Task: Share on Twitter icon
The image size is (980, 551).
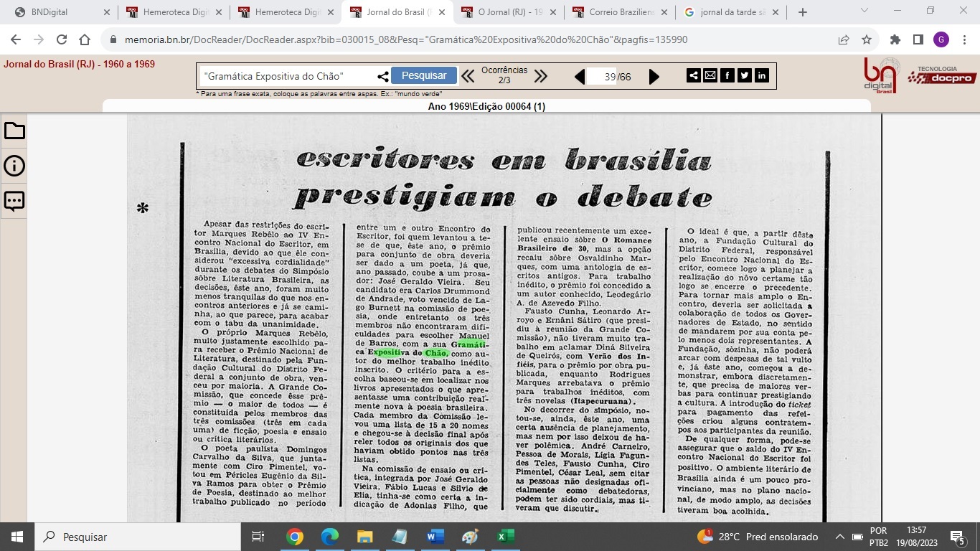Action: tap(745, 75)
